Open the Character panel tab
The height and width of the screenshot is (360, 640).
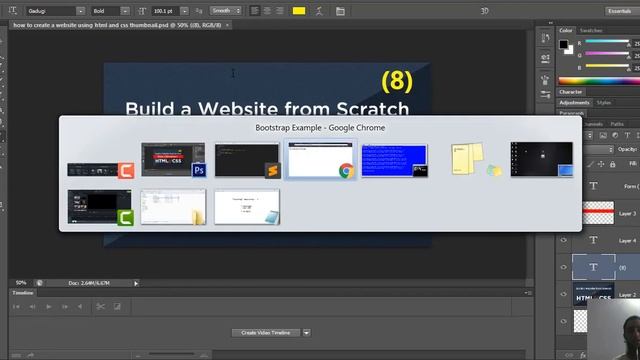coord(571,92)
